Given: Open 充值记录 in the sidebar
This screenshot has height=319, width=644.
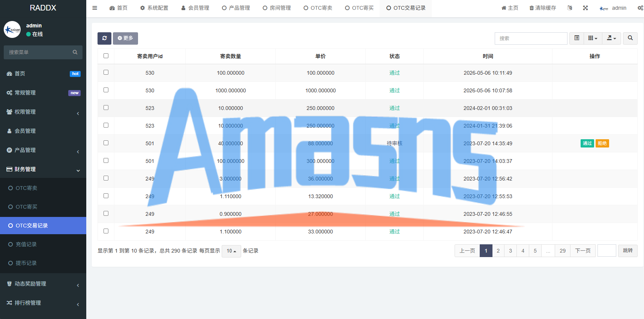Looking at the screenshot, I should coord(43,244).
